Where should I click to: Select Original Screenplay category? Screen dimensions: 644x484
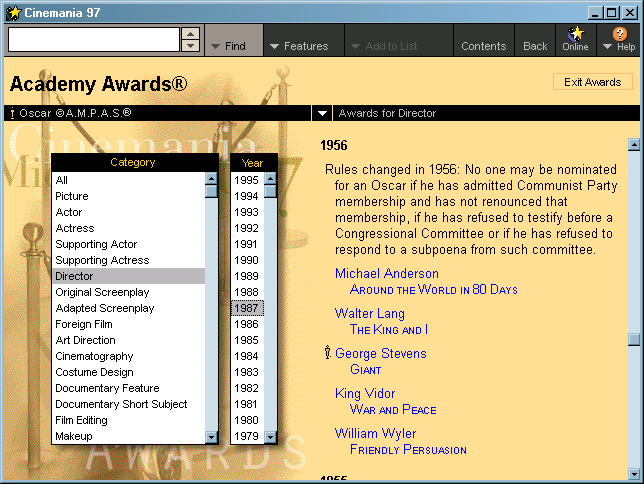[x=129, y=292]
